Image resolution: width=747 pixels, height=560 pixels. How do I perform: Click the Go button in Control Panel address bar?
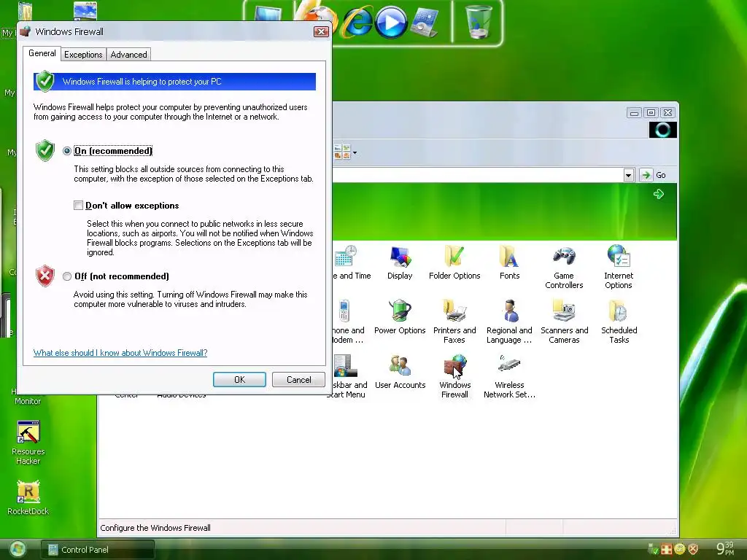(x=653, y=175)
